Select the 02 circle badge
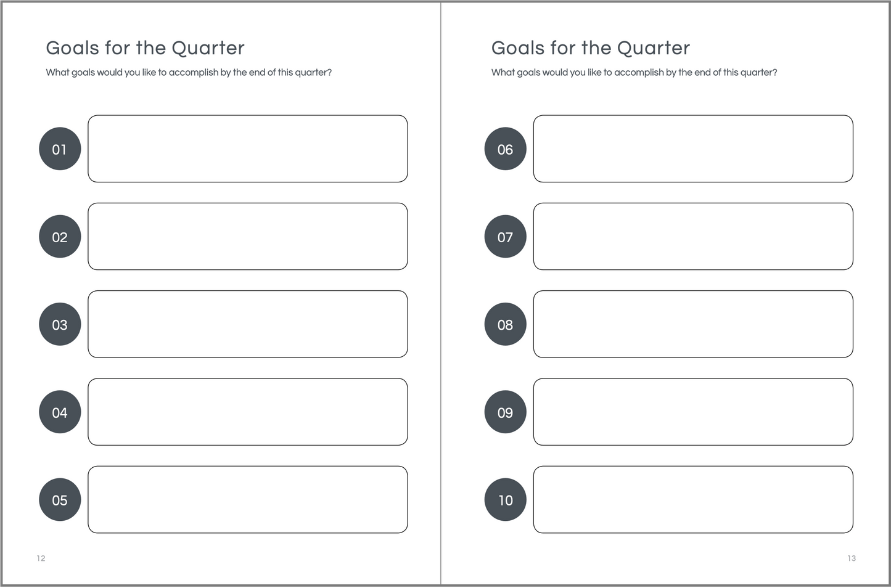This screenshot has width=891, height=588. click(60, 237)
